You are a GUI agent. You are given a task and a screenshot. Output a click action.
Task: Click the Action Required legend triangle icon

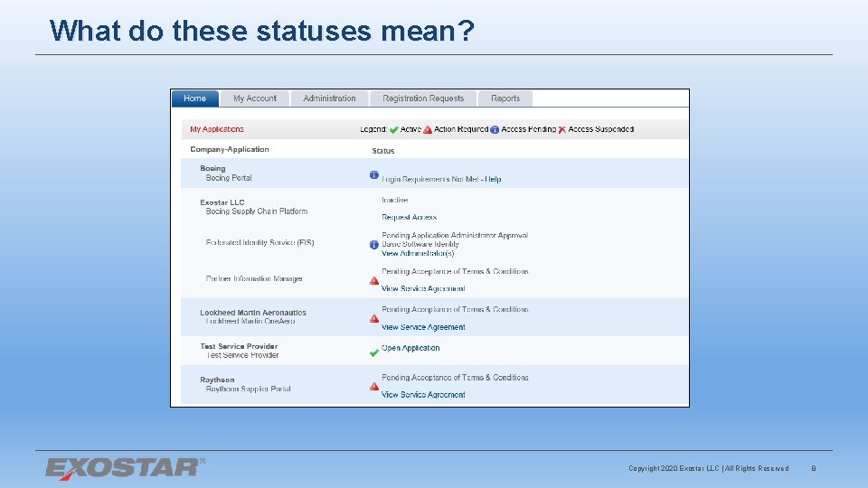pos(428,129)
